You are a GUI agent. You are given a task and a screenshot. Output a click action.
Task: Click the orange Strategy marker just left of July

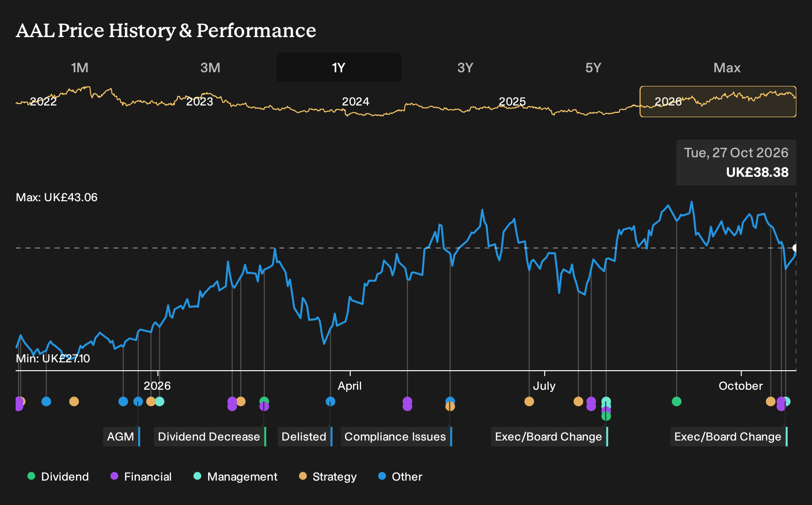[x=529, y=401]
